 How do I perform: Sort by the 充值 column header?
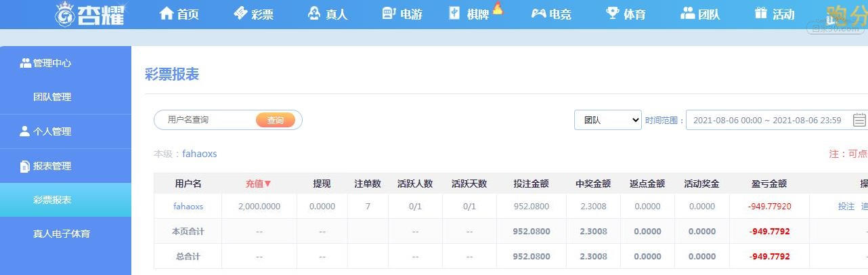click(x=259, y=184)
